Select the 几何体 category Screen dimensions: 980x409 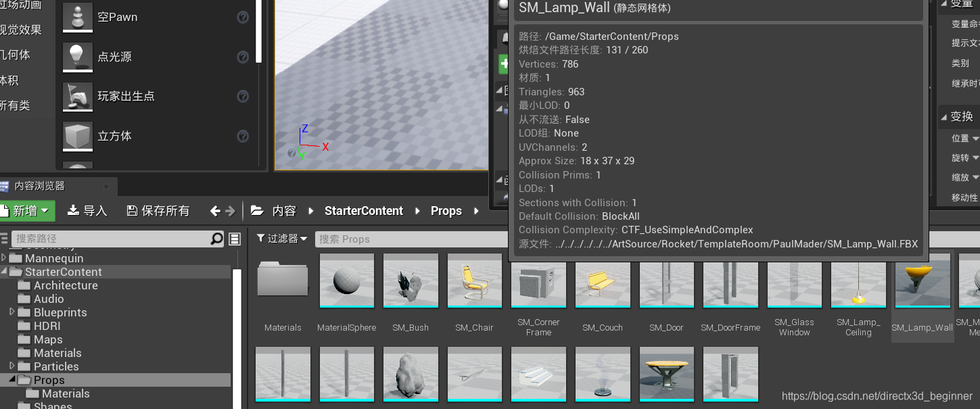pyautogui.click(x=15, y=55)
